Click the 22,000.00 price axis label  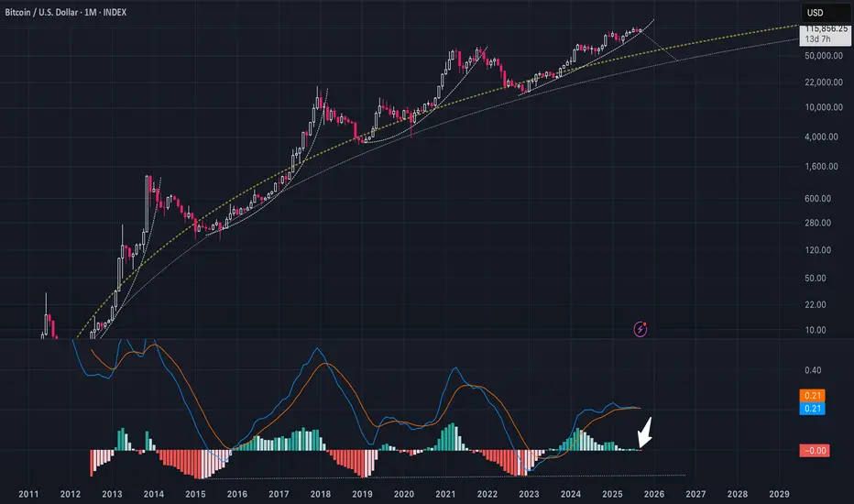[x=824, y=82]
